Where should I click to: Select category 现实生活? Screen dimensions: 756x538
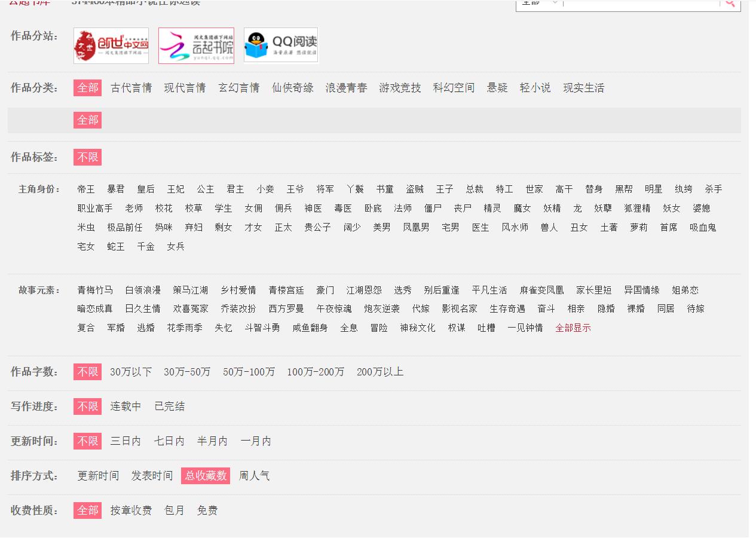tap(584, 88)
